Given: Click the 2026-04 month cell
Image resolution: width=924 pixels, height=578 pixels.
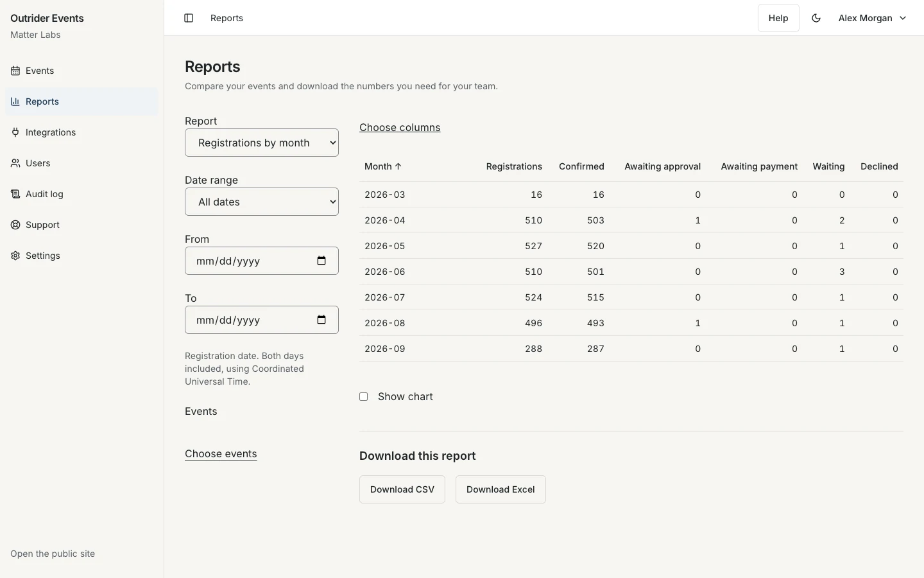Looking at the screenshot, I should (385, 220).
